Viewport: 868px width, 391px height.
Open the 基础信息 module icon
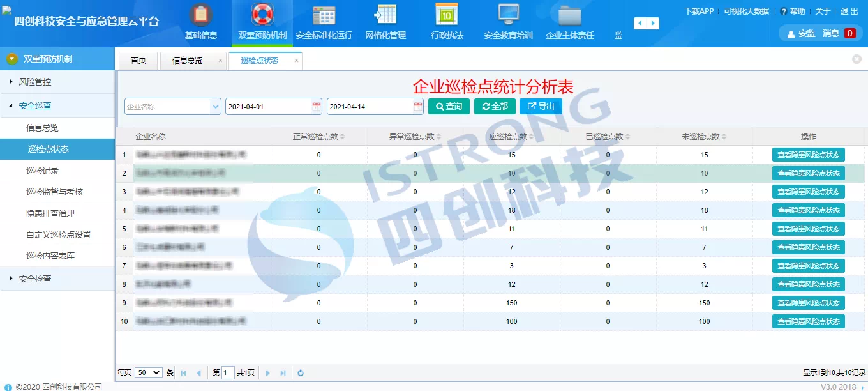pos(200,13)
